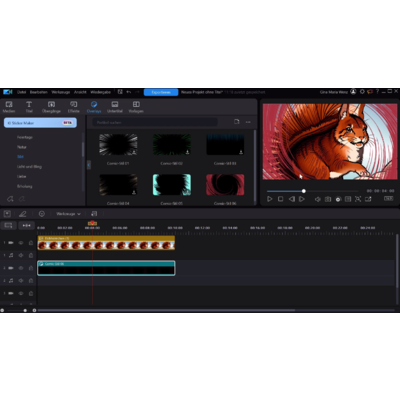400x400 pixels.
Task: Click the overlay search field
Action: (x=155, y=122)
